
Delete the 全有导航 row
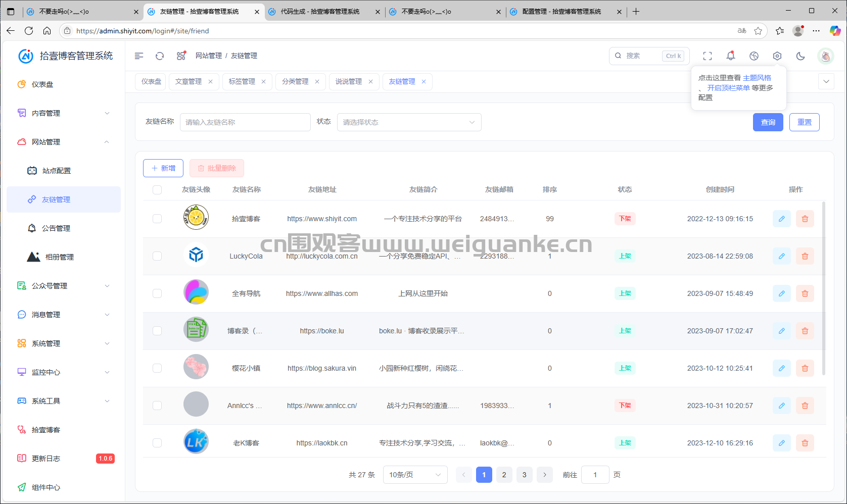805,293
